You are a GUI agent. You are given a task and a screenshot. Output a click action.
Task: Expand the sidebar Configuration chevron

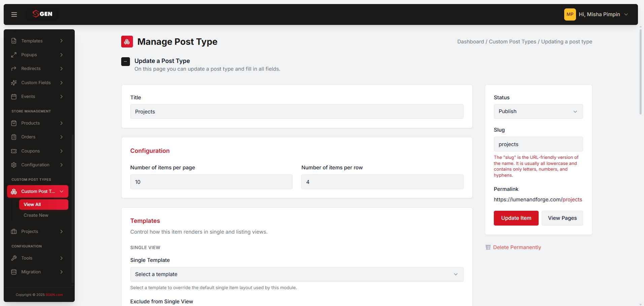pos(62,165)
